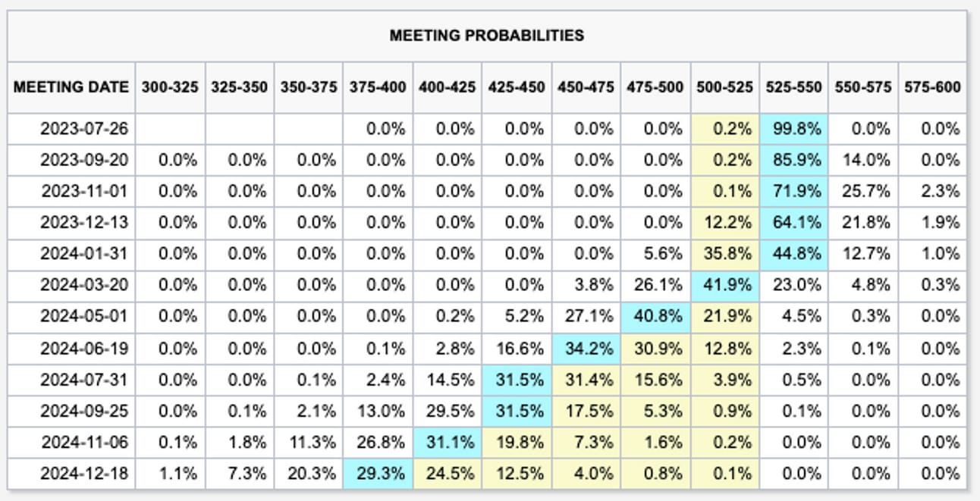Select the 2024-03-20 meeting date cell
Viewport: 980px width, 501px height.
click(x=71, y=286)
